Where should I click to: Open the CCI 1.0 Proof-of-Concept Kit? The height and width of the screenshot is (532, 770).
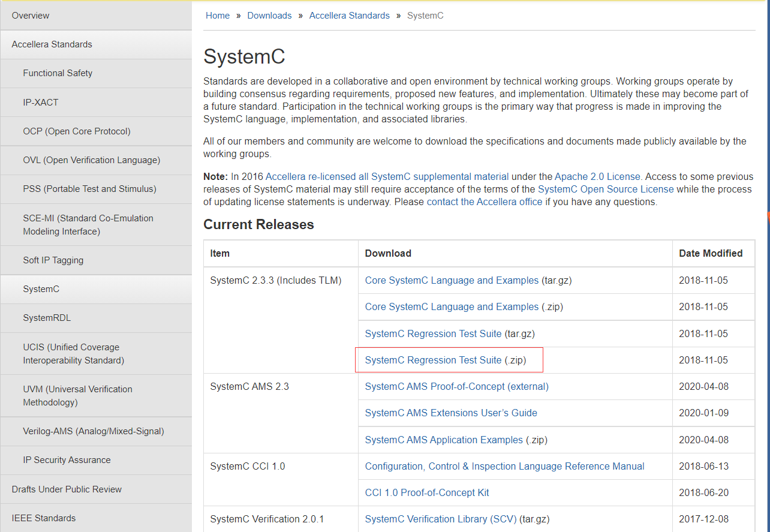(427, 492)
